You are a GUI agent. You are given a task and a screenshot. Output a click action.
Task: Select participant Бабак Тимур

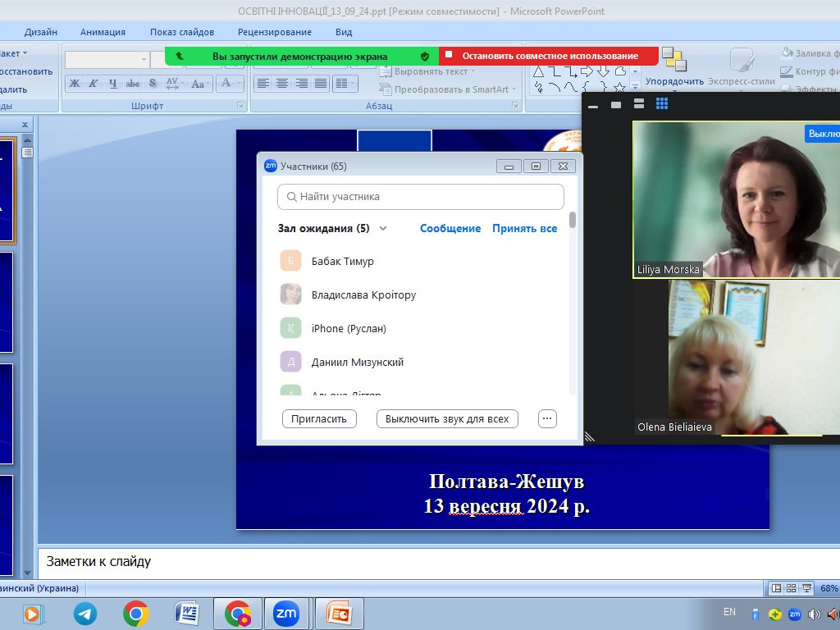[421, 262]
